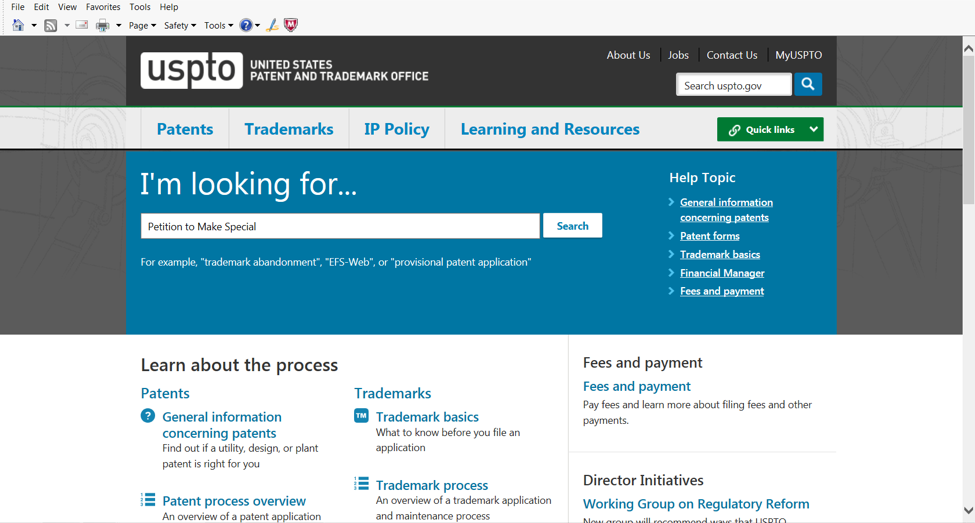Open the Trademark basics help topic
Image resolution: width=975 pixels, height=523 pixels.
point(719,254)
